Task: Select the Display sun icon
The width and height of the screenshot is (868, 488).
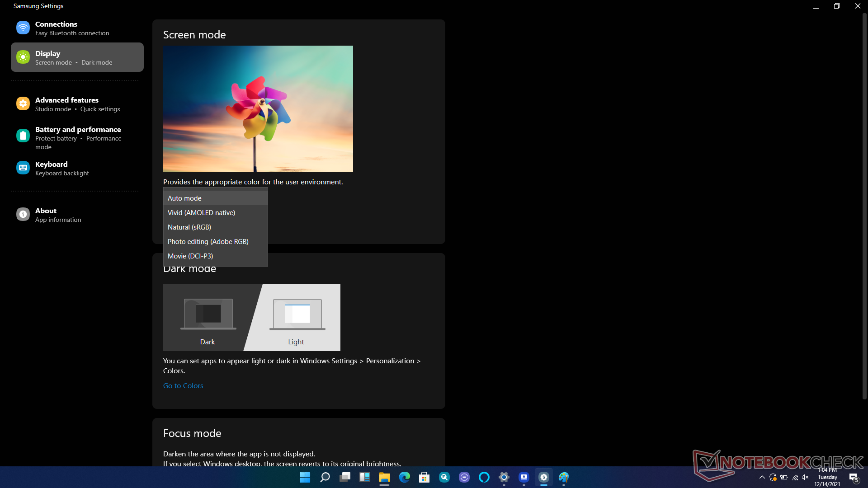Action: pyautogui.click(x=23, y=57)
